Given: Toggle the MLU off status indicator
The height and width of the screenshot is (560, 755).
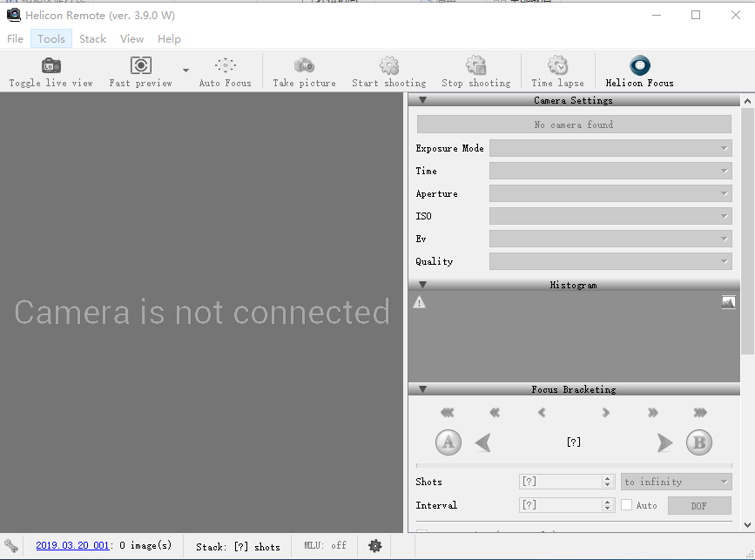Looking at the screenshot, I should 325,546.
